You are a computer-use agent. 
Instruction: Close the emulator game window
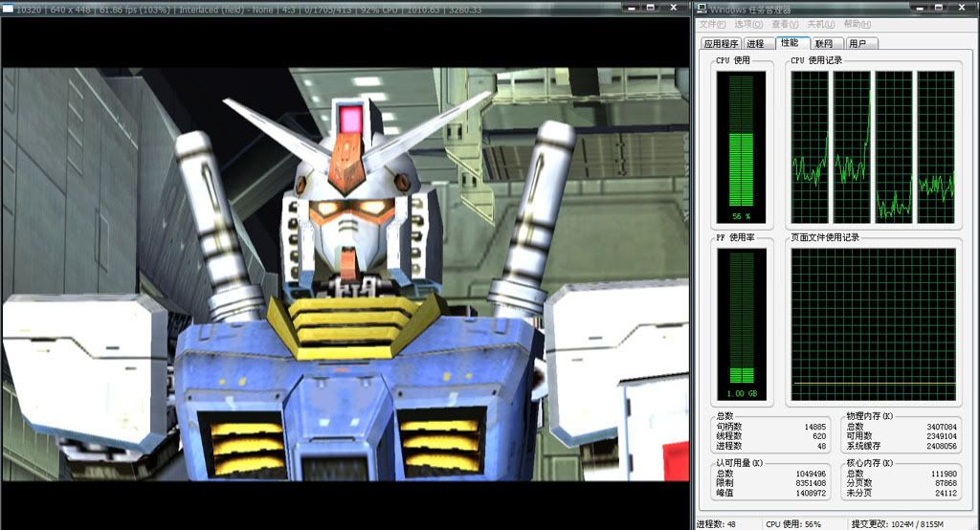[674, 8]
